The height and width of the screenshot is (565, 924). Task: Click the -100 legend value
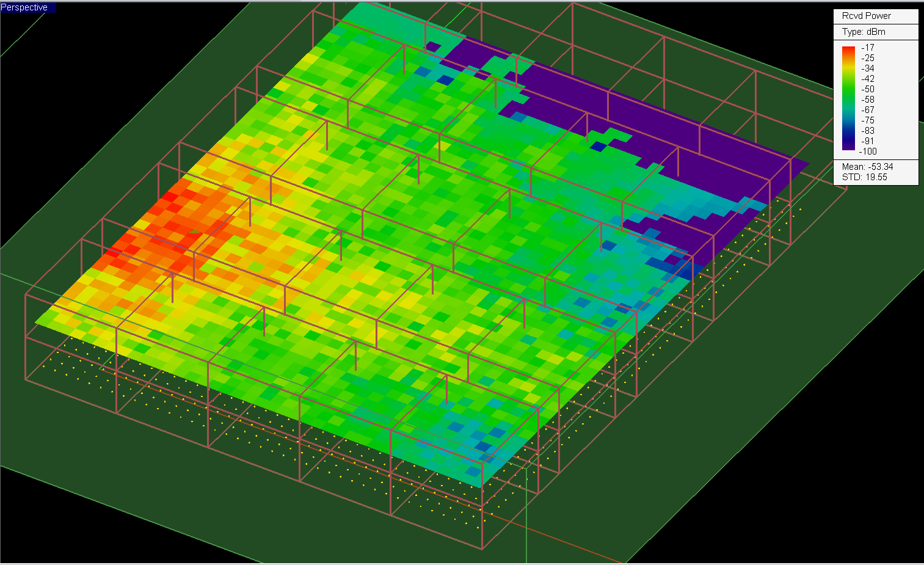pyautogui.click(x=868, y=151)
